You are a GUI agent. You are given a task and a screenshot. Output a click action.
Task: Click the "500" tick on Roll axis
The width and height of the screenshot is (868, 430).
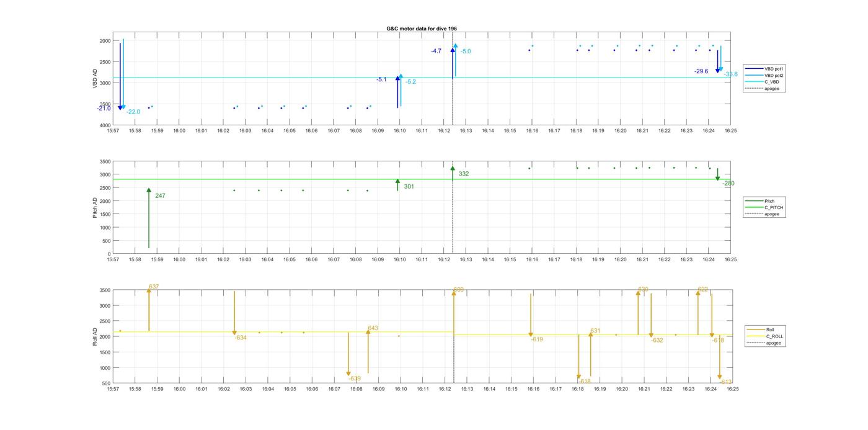click(x=107, y=383)
